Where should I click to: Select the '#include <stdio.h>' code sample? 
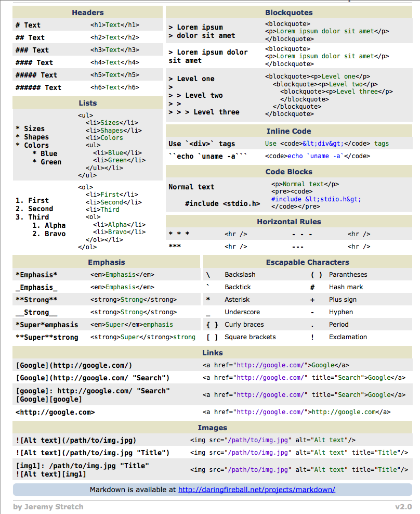222,203
